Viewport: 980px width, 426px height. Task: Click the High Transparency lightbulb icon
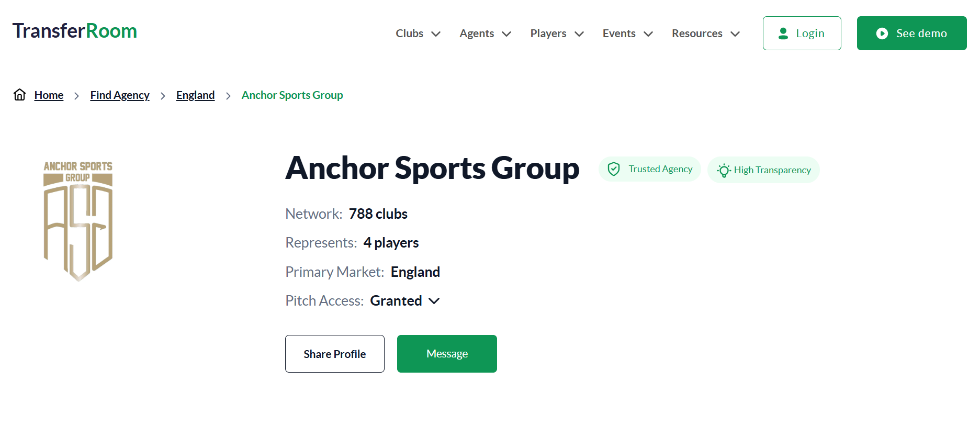tap(724, 170)
